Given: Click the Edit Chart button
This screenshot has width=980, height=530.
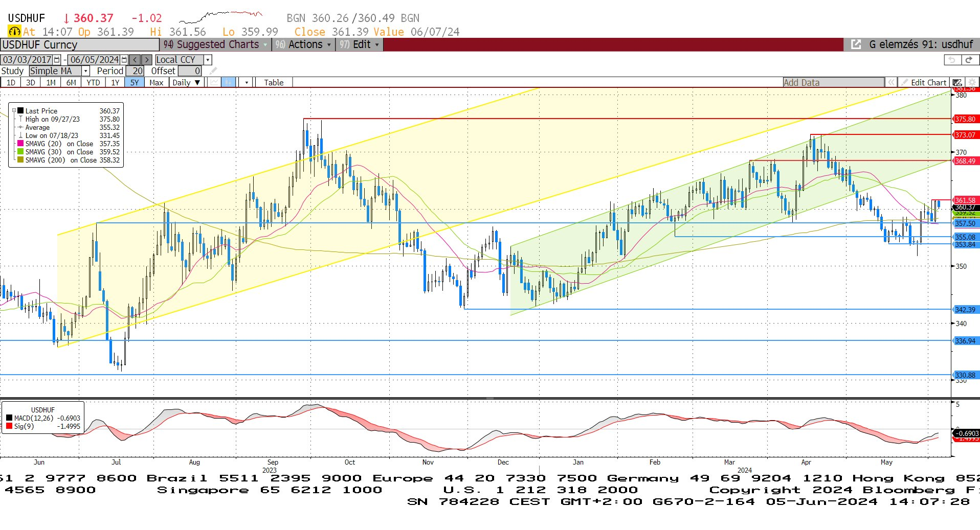Looking at the screenshot, I should [924, 82].
